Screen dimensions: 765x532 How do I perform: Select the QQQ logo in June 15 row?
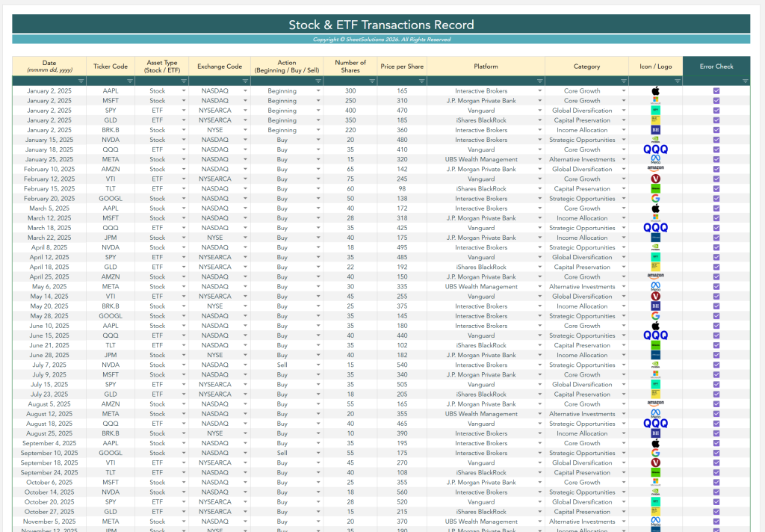[656, 335]
